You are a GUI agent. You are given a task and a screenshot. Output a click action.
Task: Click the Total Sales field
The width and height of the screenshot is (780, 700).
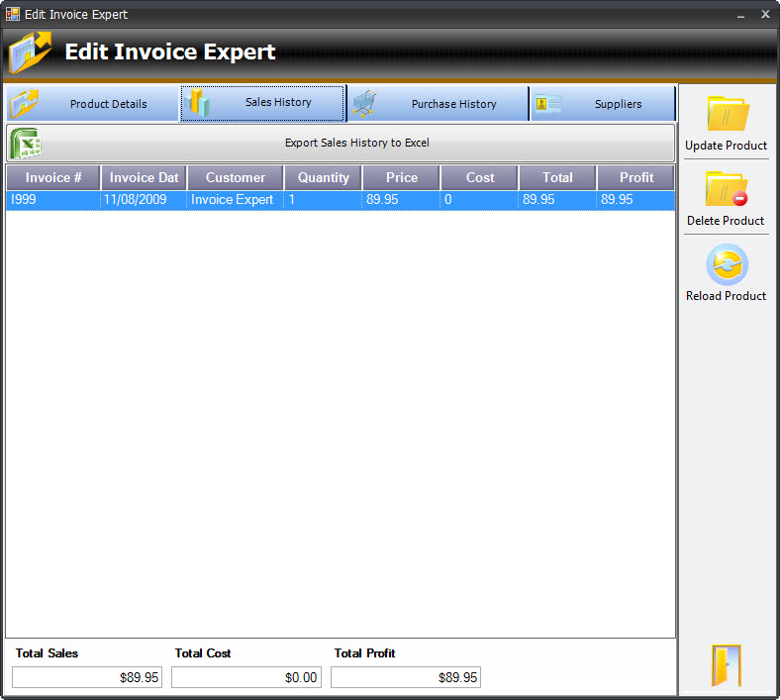87,677
